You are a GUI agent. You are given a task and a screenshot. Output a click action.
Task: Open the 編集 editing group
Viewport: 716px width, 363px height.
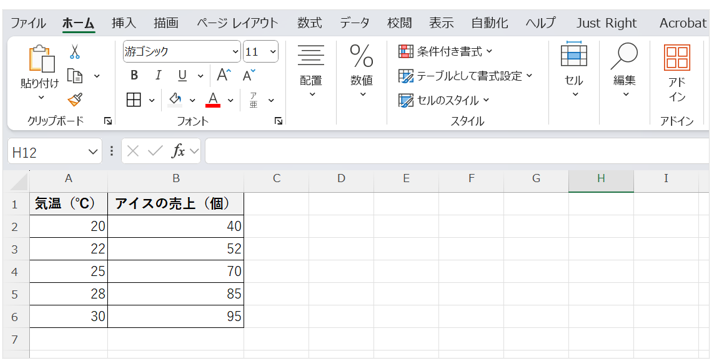coord(624,70)
